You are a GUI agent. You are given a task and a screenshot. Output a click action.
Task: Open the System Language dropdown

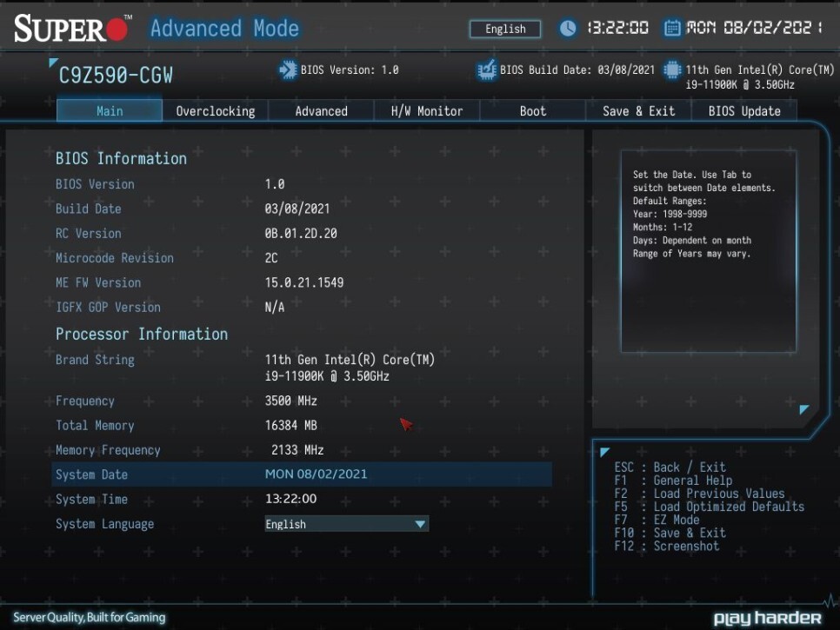[347, 523]
